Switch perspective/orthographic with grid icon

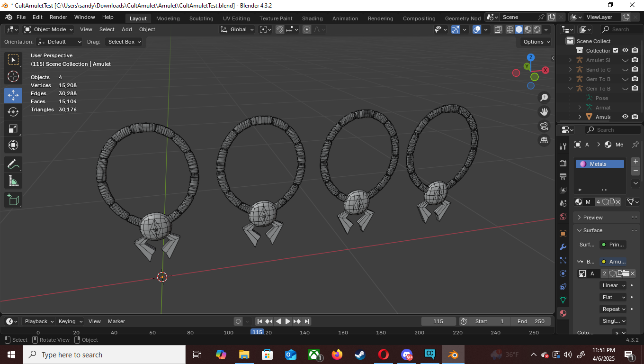click(544, 140)
